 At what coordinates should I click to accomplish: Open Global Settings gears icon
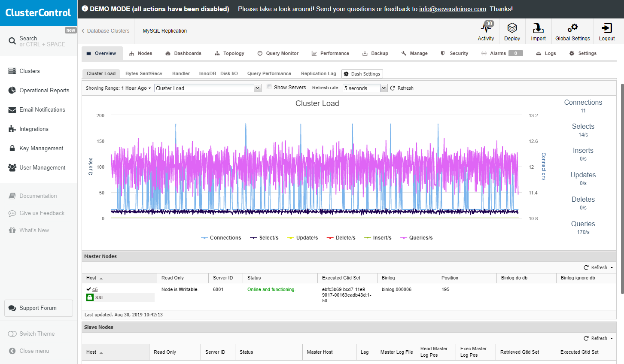pyautogui.click(x=572, y=28)
